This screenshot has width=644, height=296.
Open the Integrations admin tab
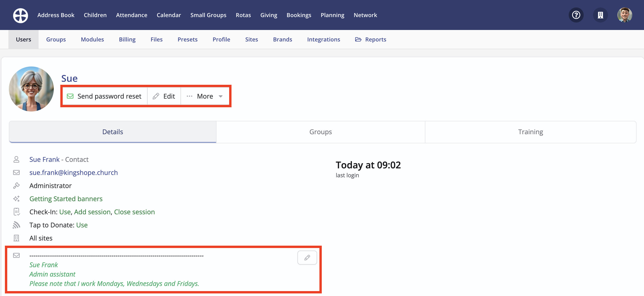coord(323,39)
